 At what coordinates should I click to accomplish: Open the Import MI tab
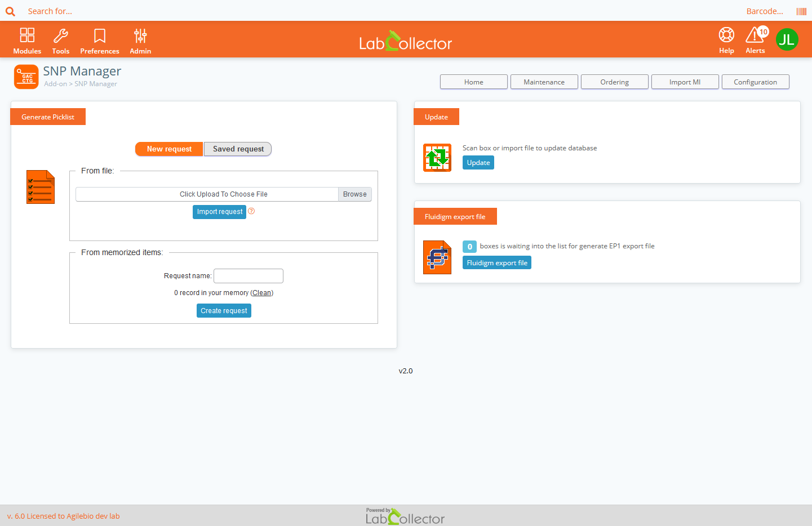[x=685, y=82]
